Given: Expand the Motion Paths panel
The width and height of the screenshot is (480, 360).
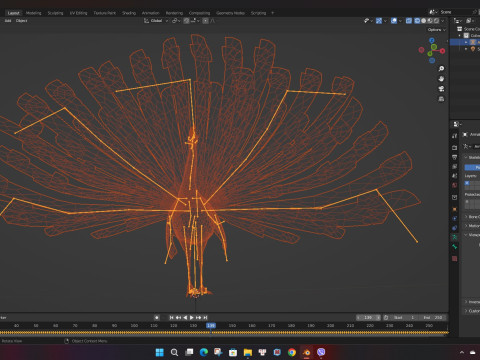Looking at the screenshot, I should click(x=473, y=226).
